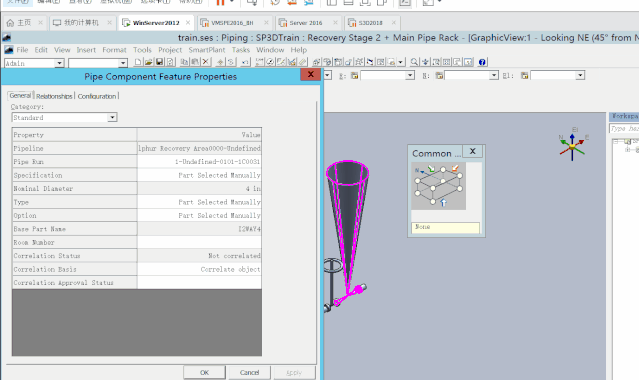Click the Undo arrow toolbar icon

coord(245,62)
